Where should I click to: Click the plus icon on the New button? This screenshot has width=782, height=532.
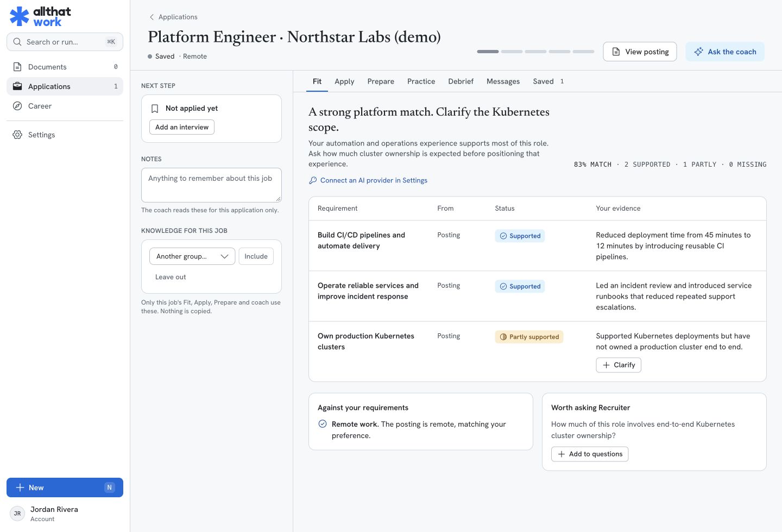[x=20, y=487]
